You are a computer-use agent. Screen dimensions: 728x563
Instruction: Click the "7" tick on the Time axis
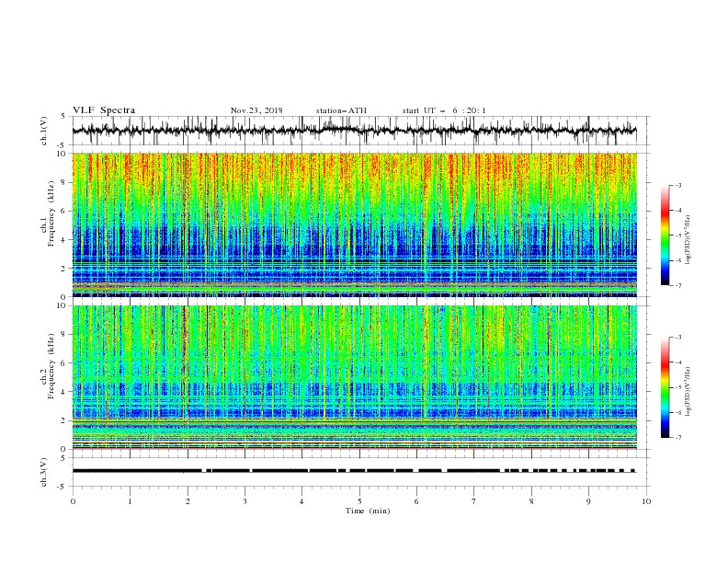point(474,501)
